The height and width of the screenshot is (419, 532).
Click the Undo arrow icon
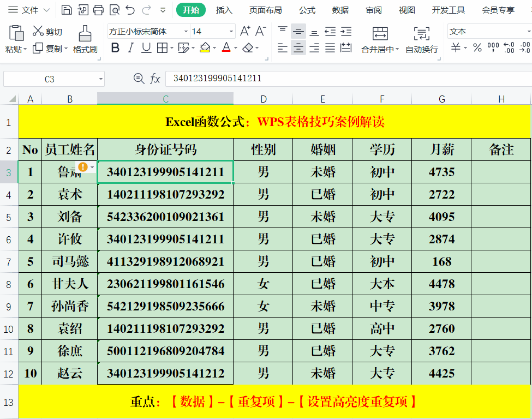click(130, 10)
